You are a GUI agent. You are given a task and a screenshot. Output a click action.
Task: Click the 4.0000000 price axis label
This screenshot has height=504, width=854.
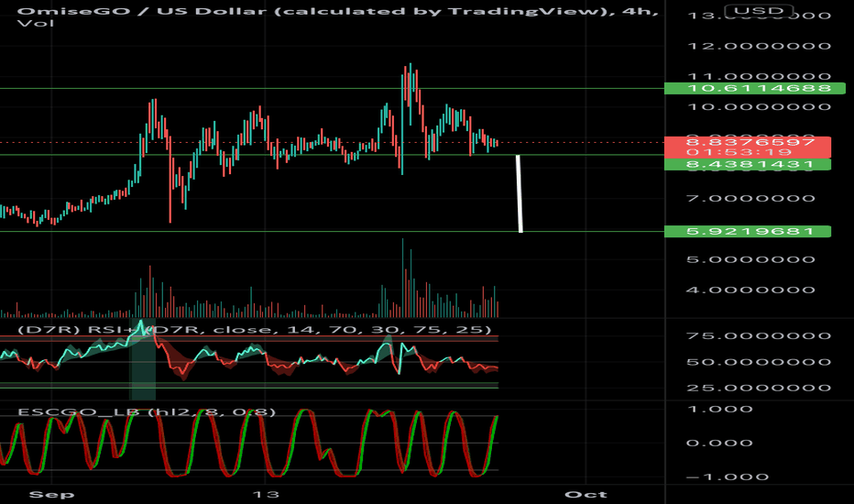(751, 290)
